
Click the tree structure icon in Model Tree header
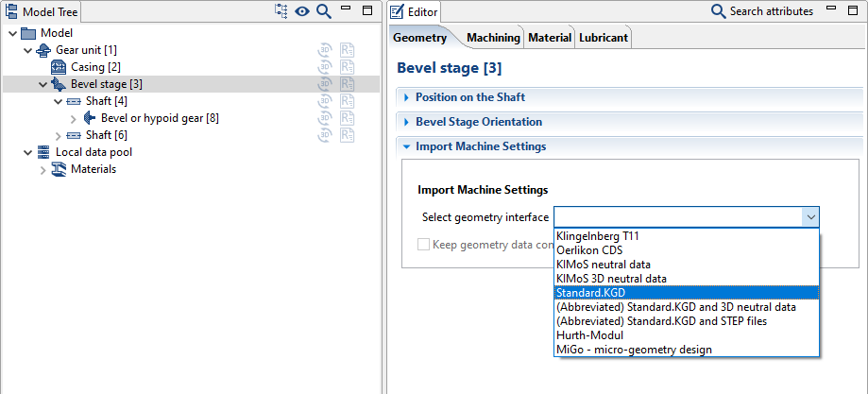(x=281, y=11)
